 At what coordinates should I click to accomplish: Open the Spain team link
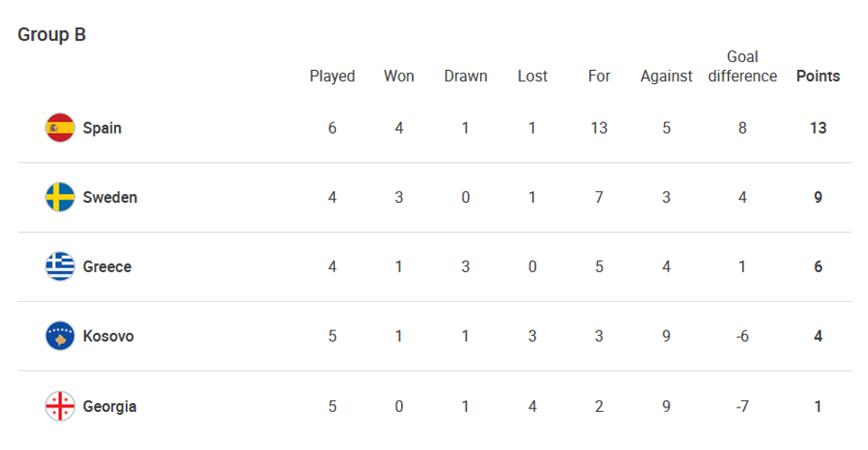point(102,128)
